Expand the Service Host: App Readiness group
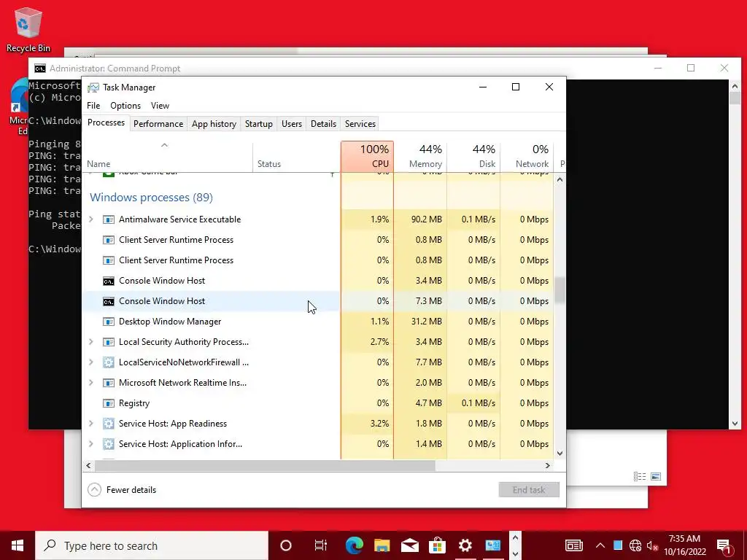The height and width of the screenshot is (560, 747). [x=91, y=424]
